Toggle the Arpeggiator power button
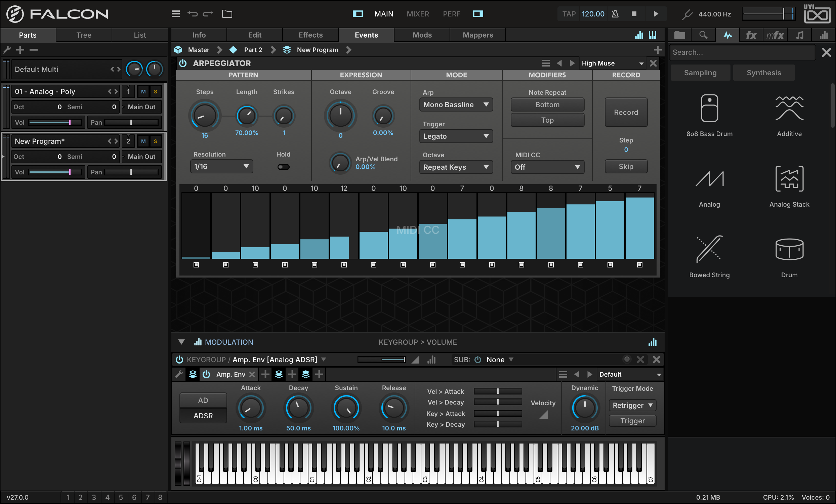 click(x=183, y=64)
